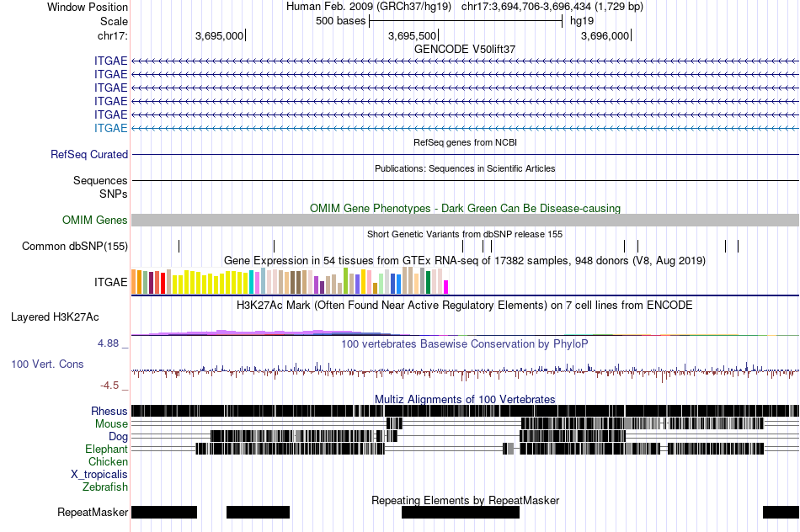The width and height of the screenshot is (800, 532).
Task: Click the longest RepeatMasker block under the title
Action: pyautogui.click(x=460, y=512)
